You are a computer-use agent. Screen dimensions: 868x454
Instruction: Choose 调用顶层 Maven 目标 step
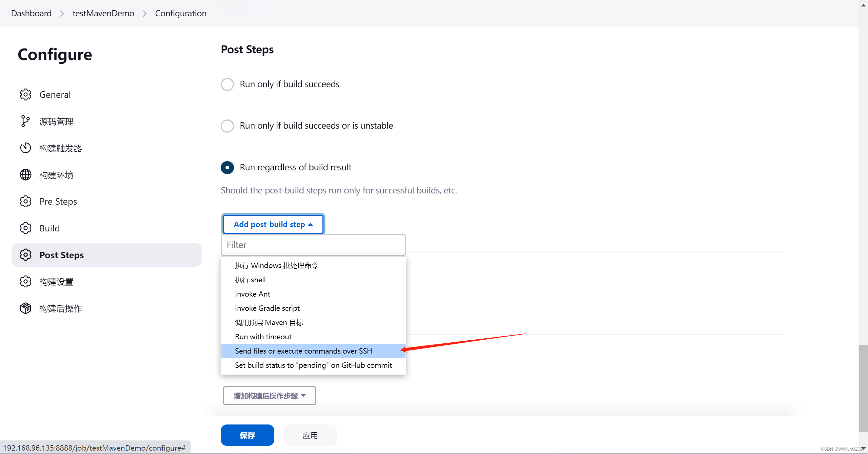(313, 322)
